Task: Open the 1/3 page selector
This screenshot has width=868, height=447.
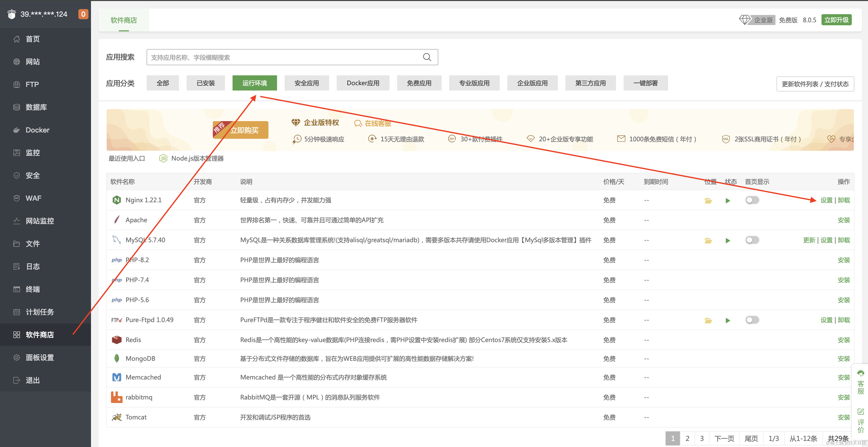Action: point(774,438)
